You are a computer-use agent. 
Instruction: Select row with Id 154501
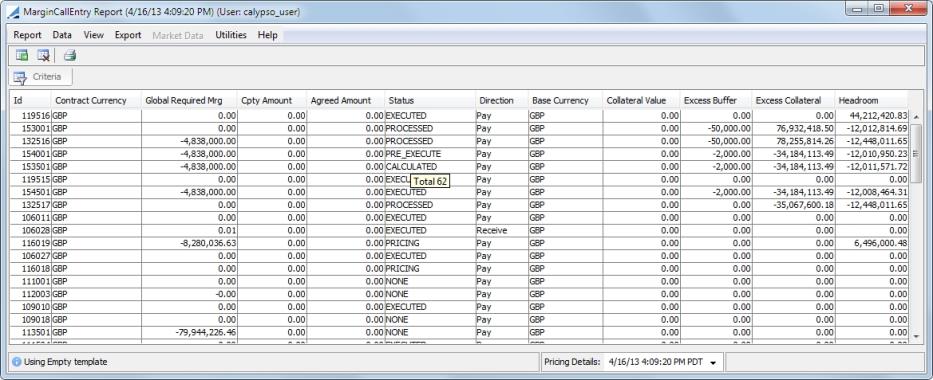coord(459,192)
